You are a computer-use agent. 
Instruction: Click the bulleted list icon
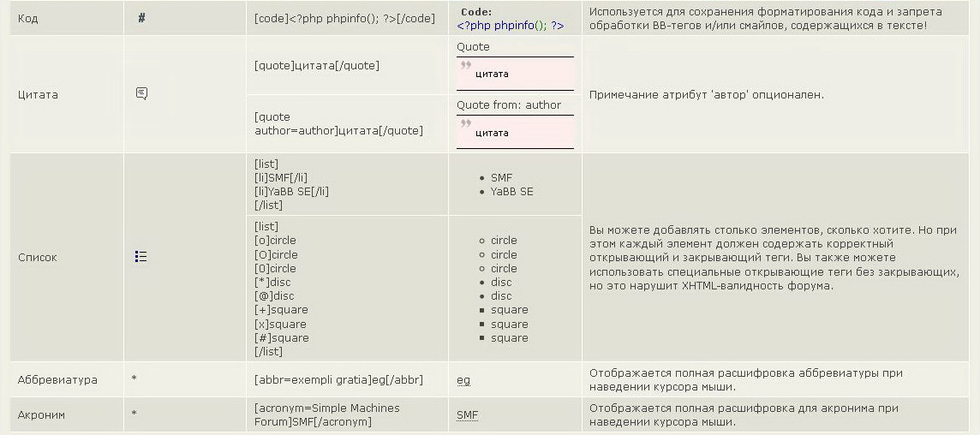tap(141, 256)
